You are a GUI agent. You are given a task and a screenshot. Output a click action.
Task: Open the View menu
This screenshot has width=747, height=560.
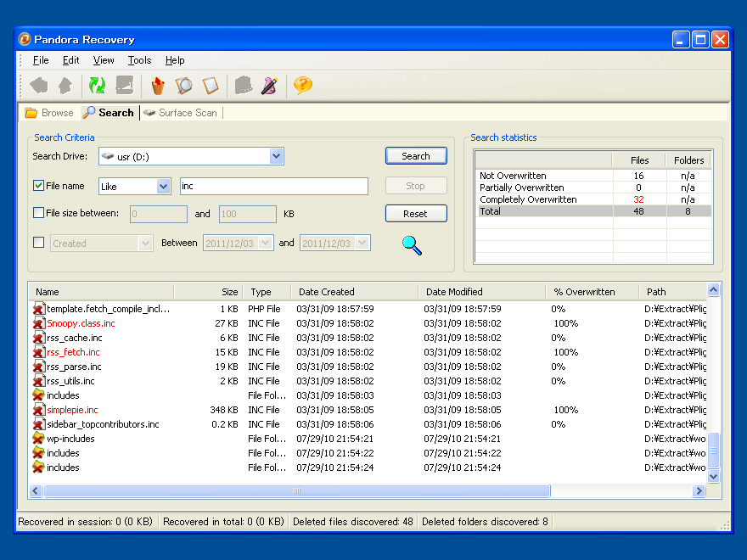(104, 60)
